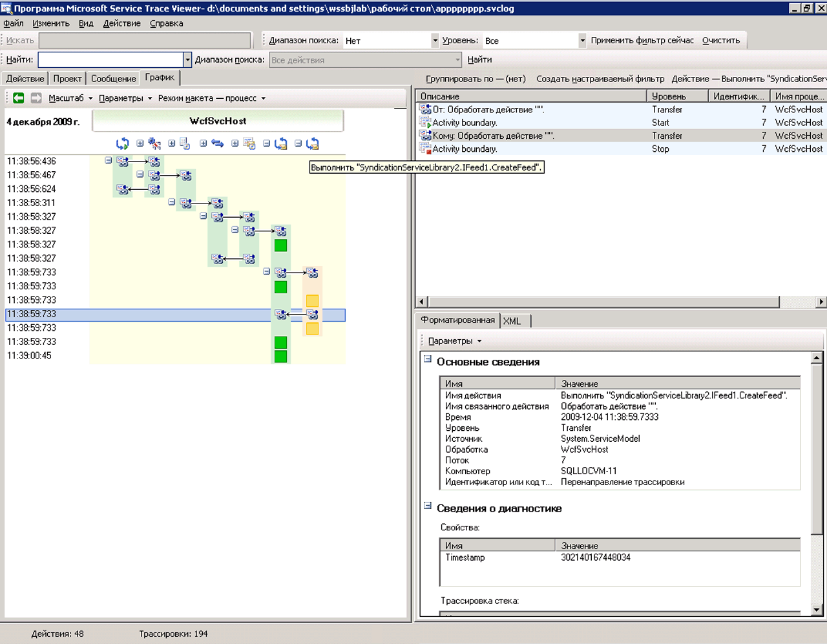
Task: Click the detail pane scroll-down arrow
Action: [x=817, y=610]
